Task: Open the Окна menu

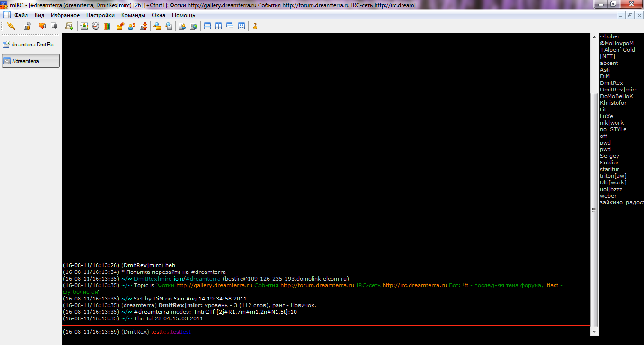Action: tap(159, 15)
